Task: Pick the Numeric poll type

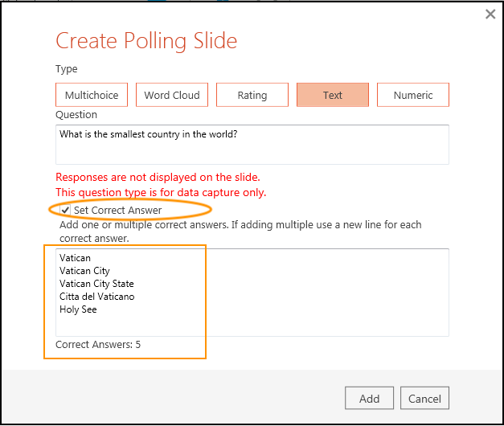Action: point(413,95)
